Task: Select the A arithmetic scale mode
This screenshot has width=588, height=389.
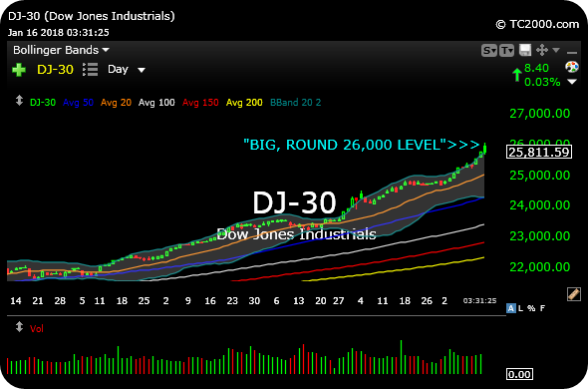Action: click(x=510, y=308)
